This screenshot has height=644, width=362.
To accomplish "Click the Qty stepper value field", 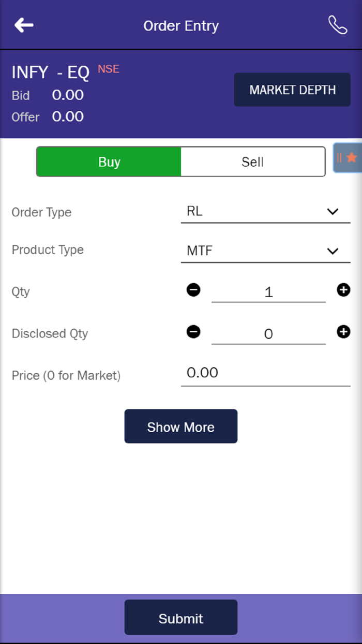I will pos(268,291).
